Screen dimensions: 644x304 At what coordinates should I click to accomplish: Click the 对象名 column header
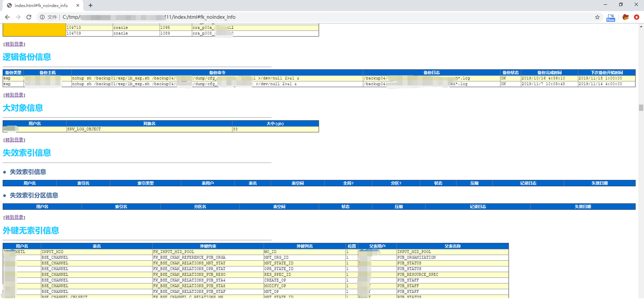coord(149,124)
